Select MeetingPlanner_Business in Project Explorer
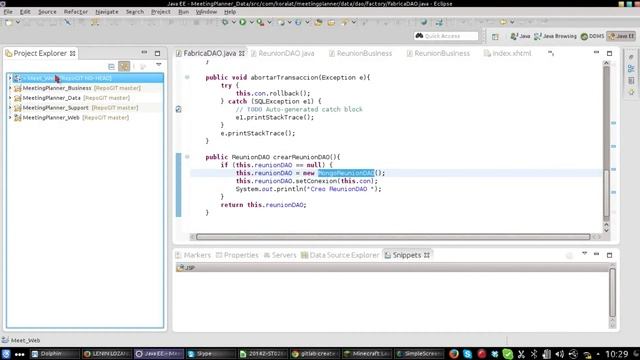The width and height of the screenshot is (640, 360). tap(57, 88)
